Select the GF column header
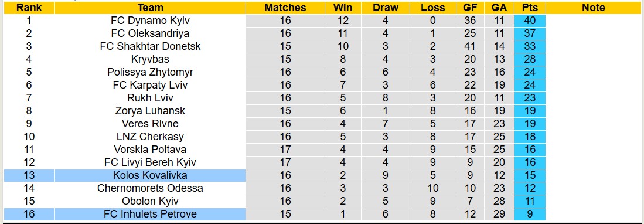Viewport: 644px width, 224px height. tap(470, 8)
